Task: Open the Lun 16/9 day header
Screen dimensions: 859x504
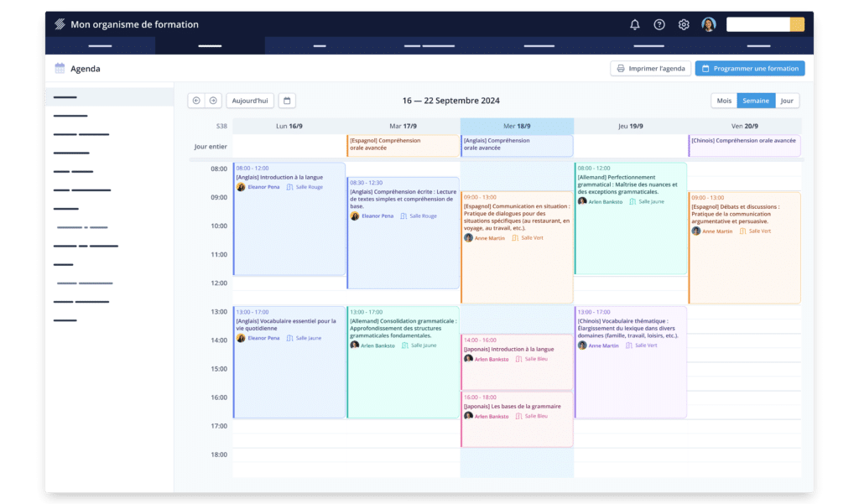Action: 289,126
